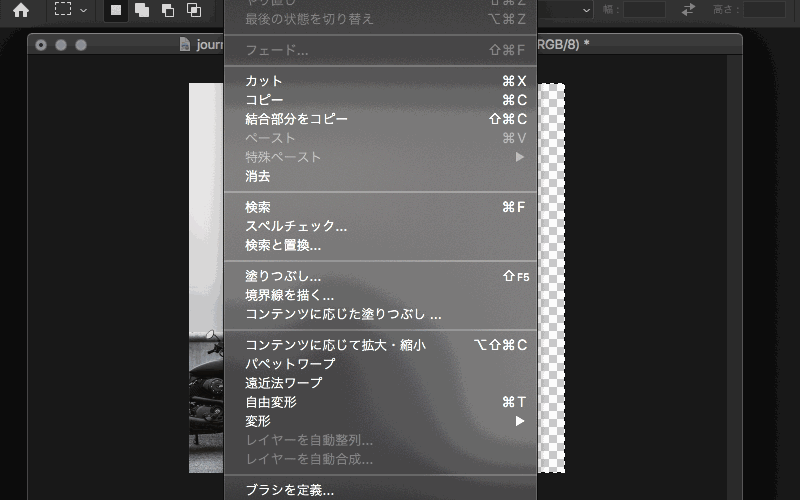This screenshot has width=800, height=500.
Task: Click the transparent checkerboard canvas area
Action: click(x=551, y=278)
